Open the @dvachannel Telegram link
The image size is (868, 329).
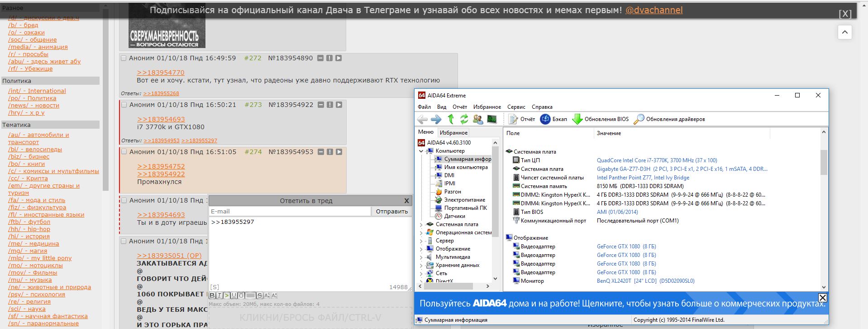point(654,10)
